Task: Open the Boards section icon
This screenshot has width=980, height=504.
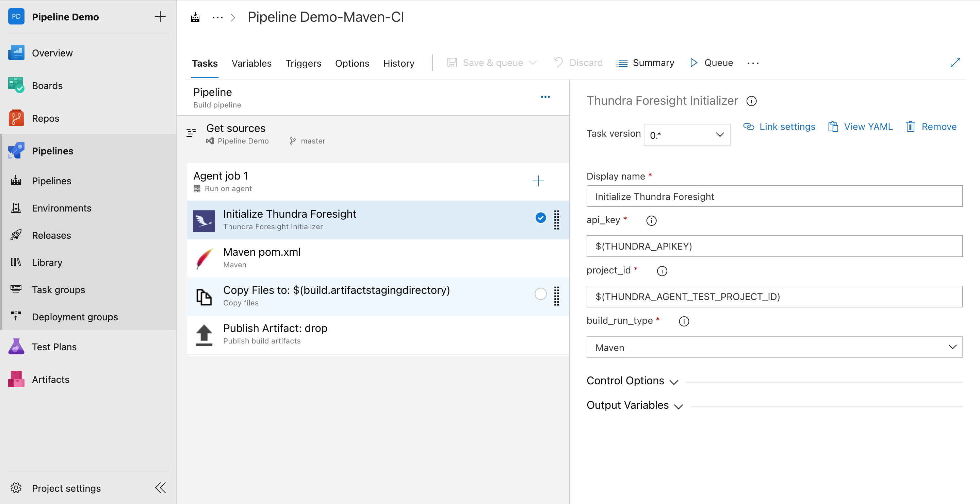Action: tap(16, 85)
